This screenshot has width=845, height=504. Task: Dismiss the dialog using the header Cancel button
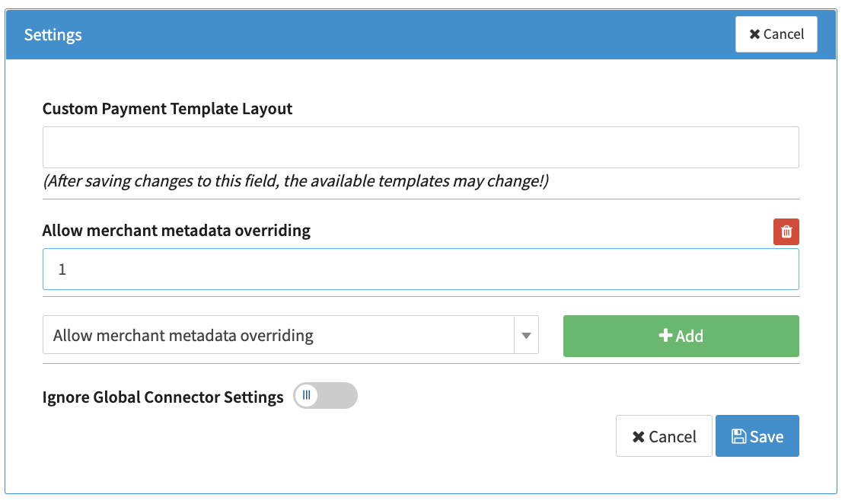(x=776, y=34)
